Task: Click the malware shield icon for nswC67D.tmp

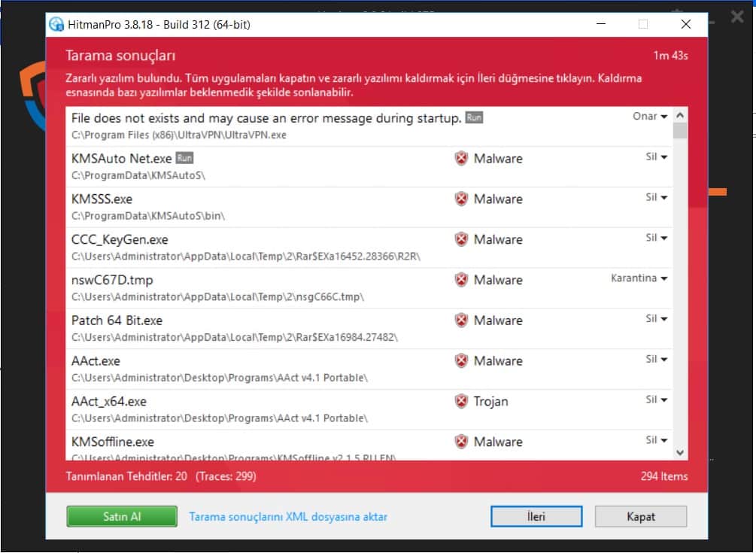Action: [x=461, y=280]
